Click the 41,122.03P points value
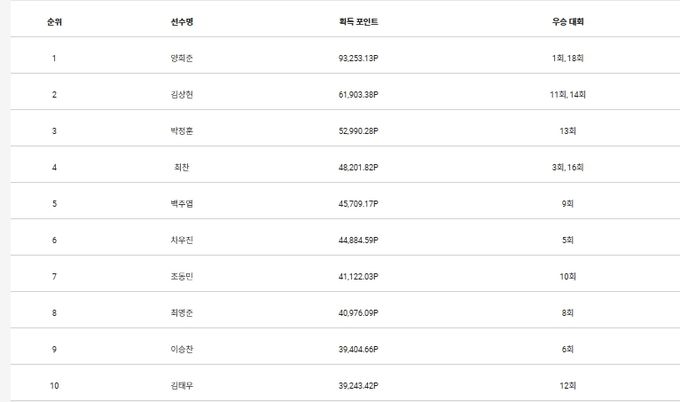Viewport: 680px width, 402px height. pyautogui.click(x=358, y=276)
